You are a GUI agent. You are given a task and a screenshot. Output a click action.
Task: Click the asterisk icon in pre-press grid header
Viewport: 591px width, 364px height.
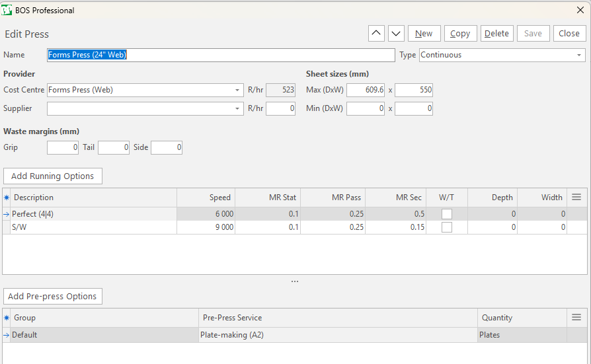(x=7, y=318)
